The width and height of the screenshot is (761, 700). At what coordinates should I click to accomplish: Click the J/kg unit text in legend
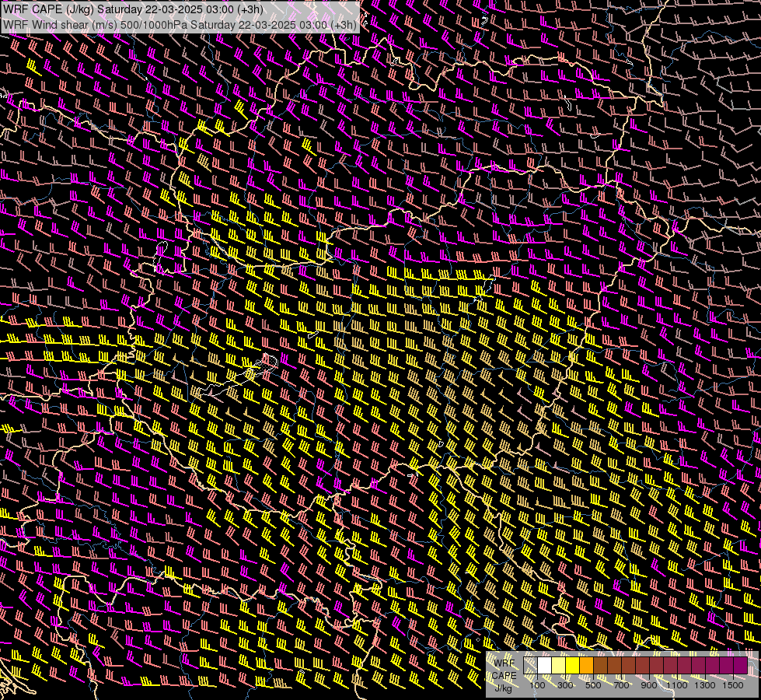[x=503, y=688]
